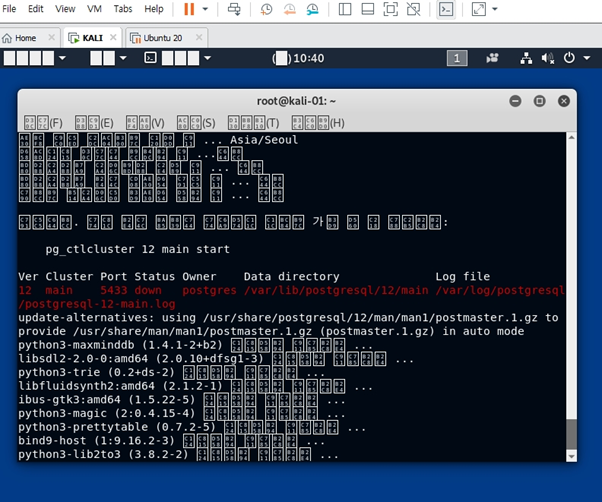602x502 pixels.
Task: Click the terminal icon in Kali panel
Action: click(x=150, y=58)
